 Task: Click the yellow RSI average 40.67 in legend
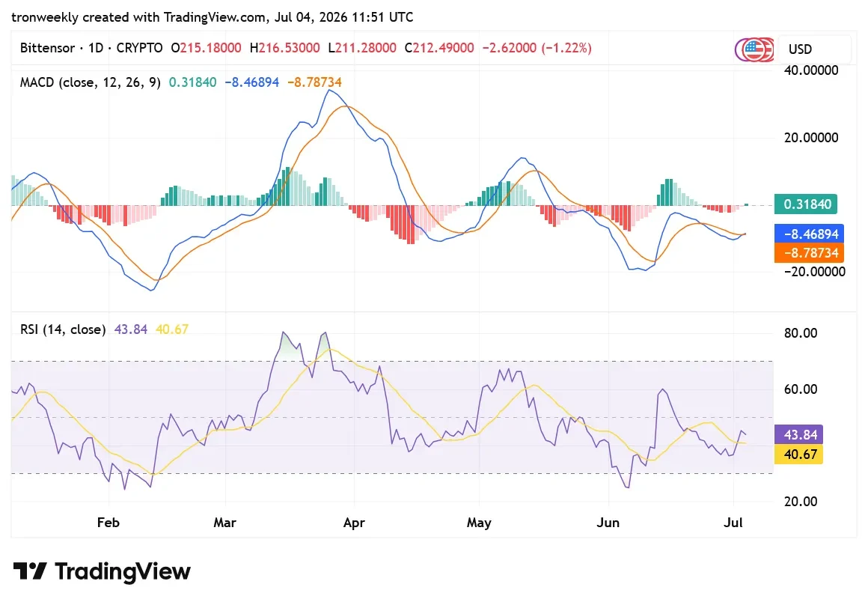coord(172,329)
